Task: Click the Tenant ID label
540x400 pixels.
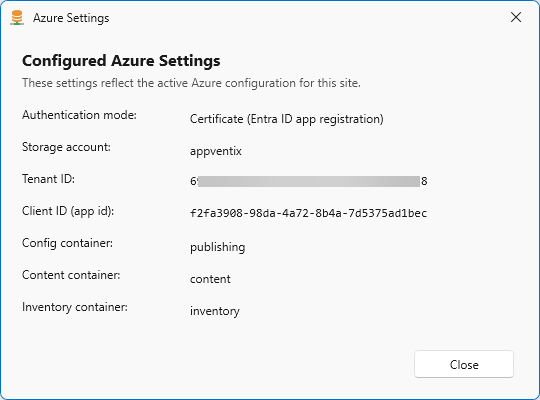Action: coord(48,179)
